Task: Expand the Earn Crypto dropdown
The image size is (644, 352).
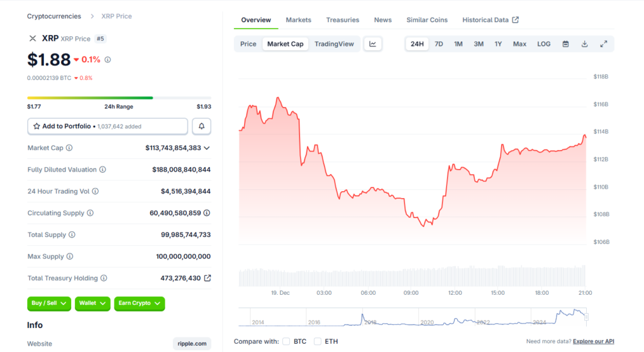Action: (139, 303)
